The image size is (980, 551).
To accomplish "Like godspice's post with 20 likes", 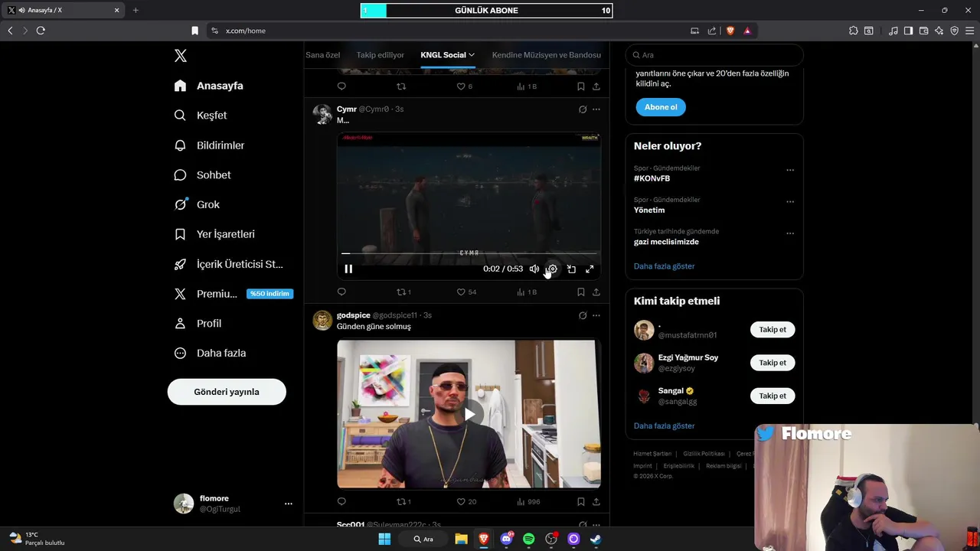I will click(x=466, y=501).
